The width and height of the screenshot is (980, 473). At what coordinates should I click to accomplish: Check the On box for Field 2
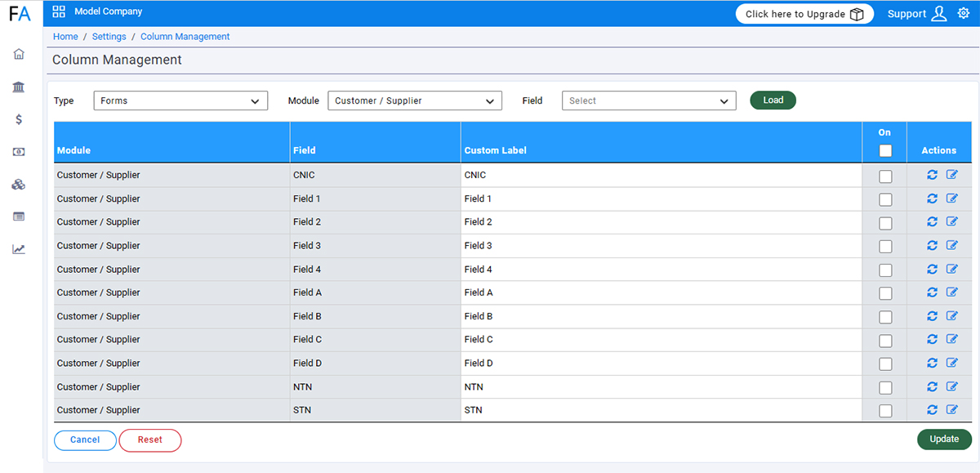point(885,223)
